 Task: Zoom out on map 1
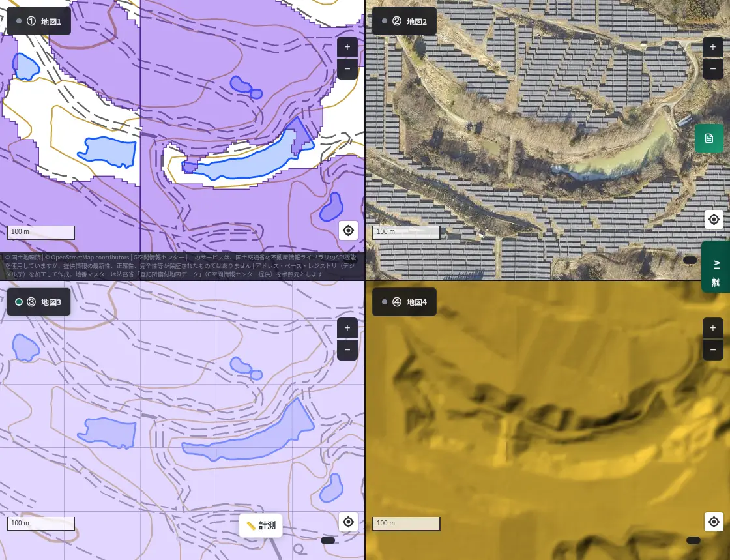(x=347, y=69)
